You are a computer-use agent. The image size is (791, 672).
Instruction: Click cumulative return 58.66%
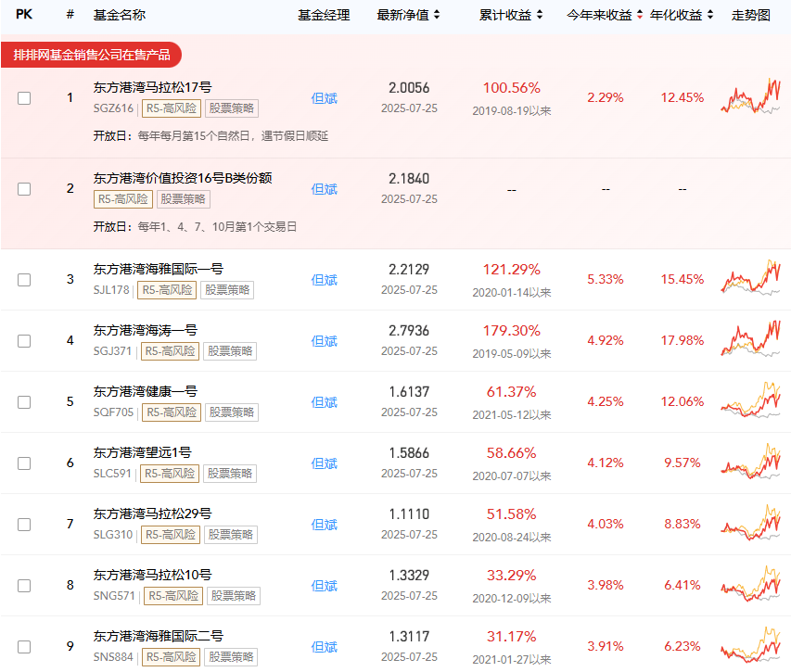(x=512, y=453)
